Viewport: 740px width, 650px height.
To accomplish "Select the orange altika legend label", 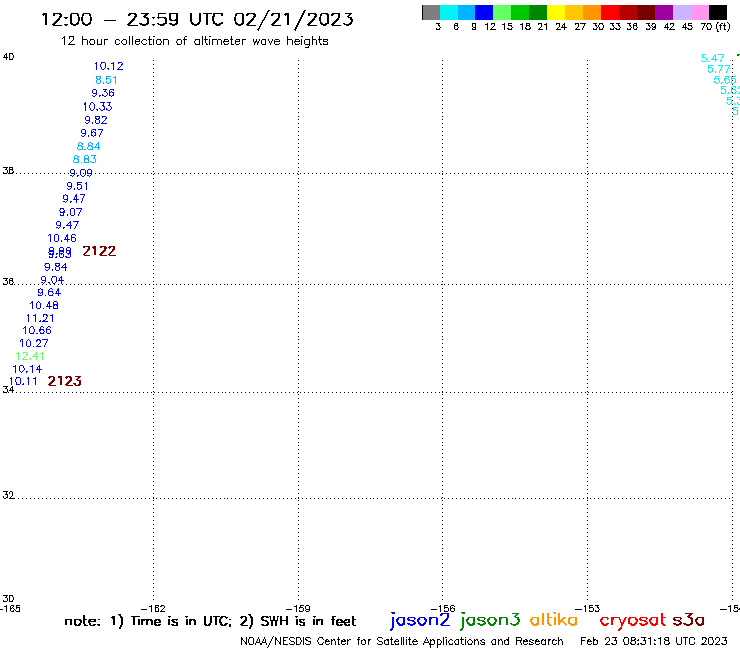I will click(554, 620).
